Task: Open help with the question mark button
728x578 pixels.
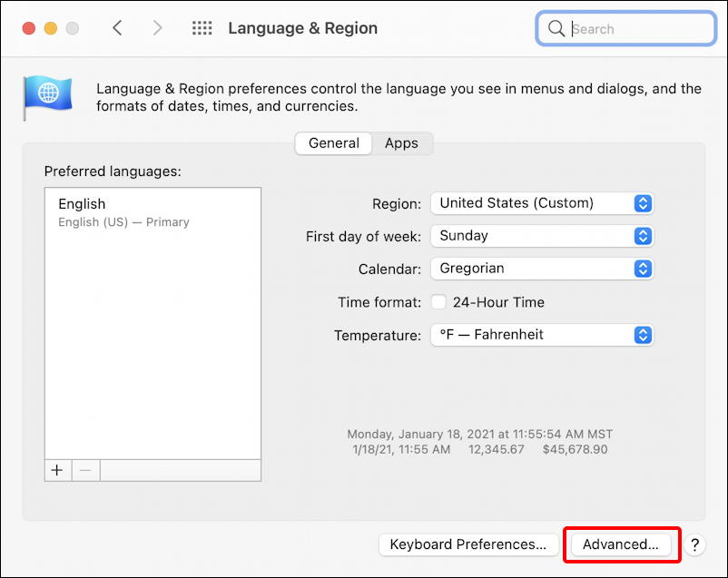Action: click(x=694, y=544)
